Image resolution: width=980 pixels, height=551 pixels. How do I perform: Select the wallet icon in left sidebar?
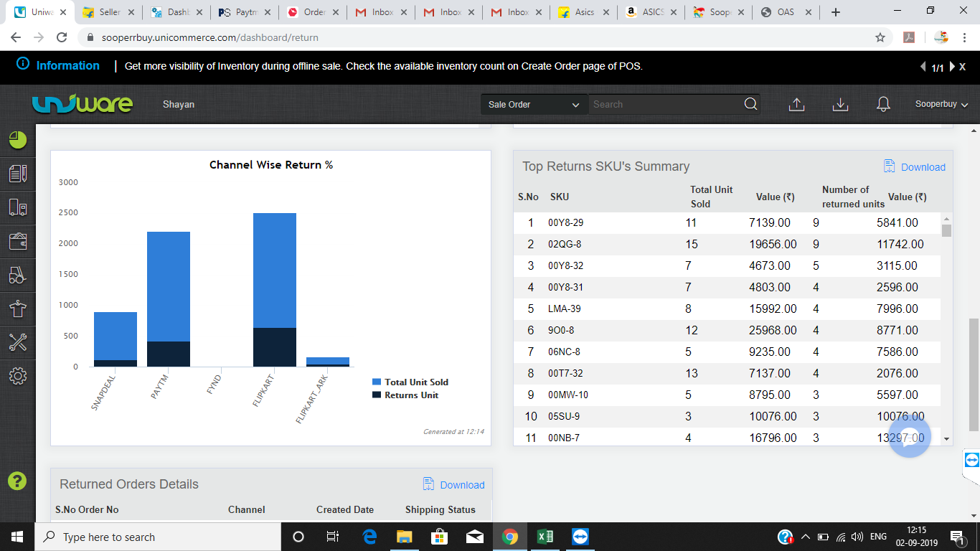tap(18, 241)
